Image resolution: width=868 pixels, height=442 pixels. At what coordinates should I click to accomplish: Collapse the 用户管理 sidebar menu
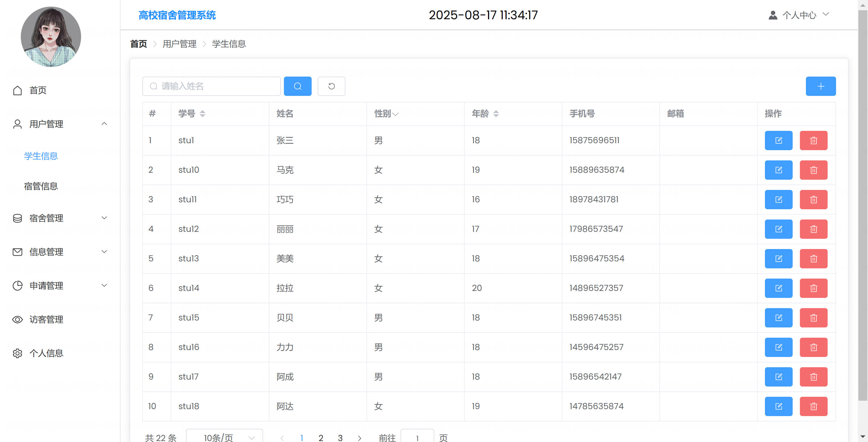[60, 124]
